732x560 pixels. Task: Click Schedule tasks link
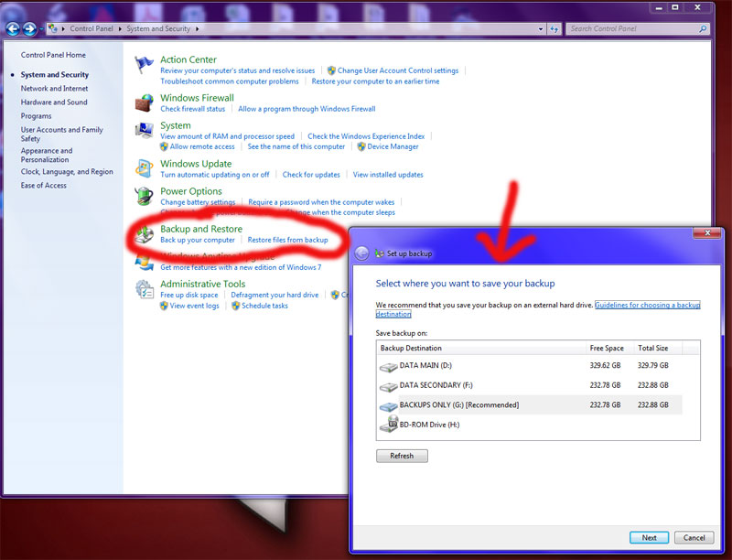(x=264, y=306)
